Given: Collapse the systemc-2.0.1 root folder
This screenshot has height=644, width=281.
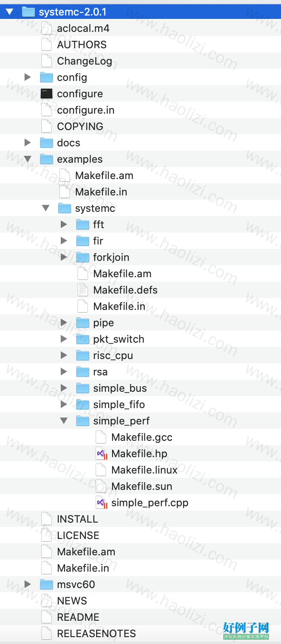Looking at the screenshot, I should (x=9, y=12).
